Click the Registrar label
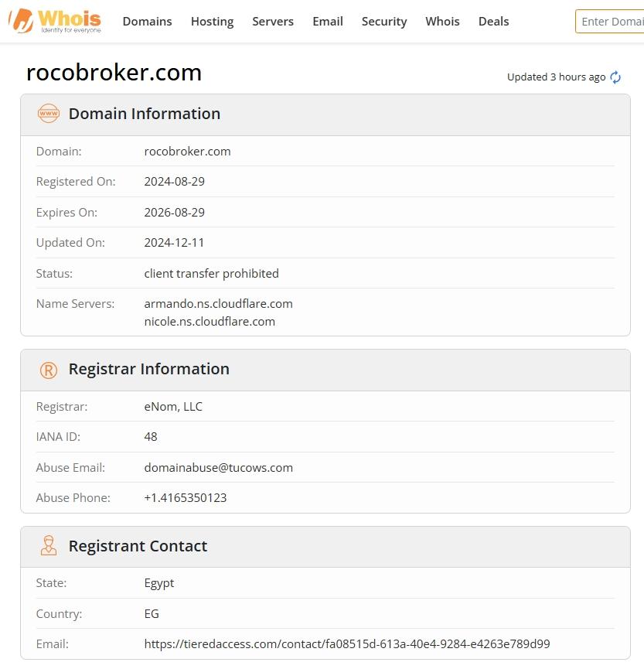Image resolution: width=644 pixels, height=669 pixels. (x=62, y=407)
